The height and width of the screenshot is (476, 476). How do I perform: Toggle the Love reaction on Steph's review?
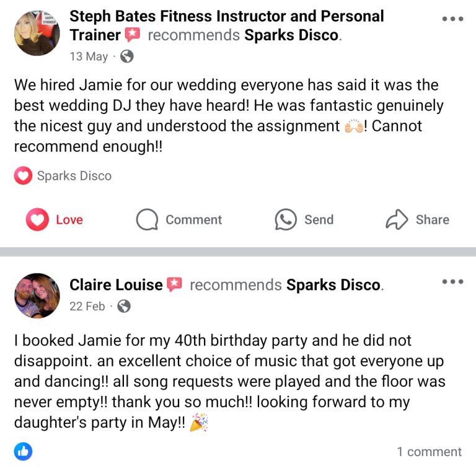[x=55, y=219]
